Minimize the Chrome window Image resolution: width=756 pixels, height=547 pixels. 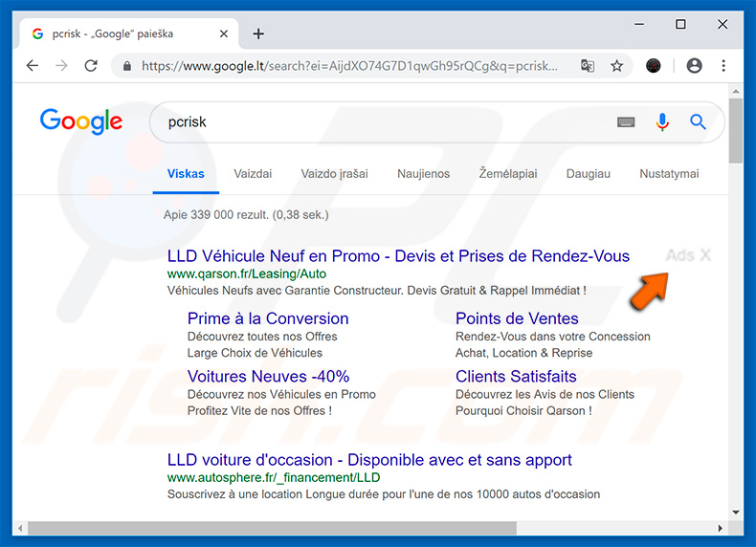[x=639, y=24]
